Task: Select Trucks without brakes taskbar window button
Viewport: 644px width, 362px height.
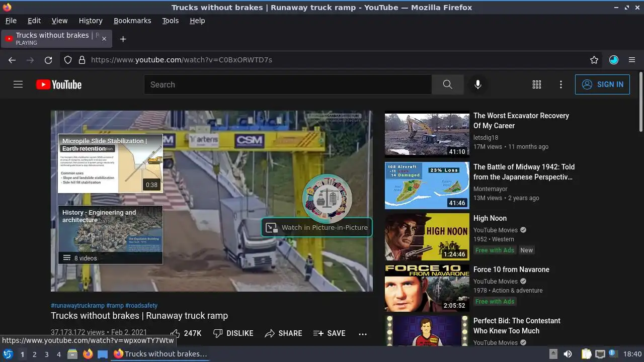Action: [160, 354]
